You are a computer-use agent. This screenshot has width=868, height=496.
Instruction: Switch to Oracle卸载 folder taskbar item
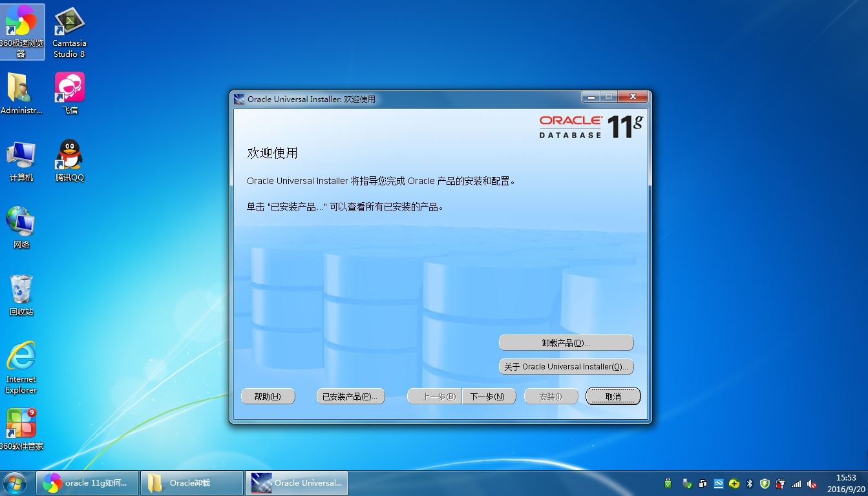click(x=191, y=483)
